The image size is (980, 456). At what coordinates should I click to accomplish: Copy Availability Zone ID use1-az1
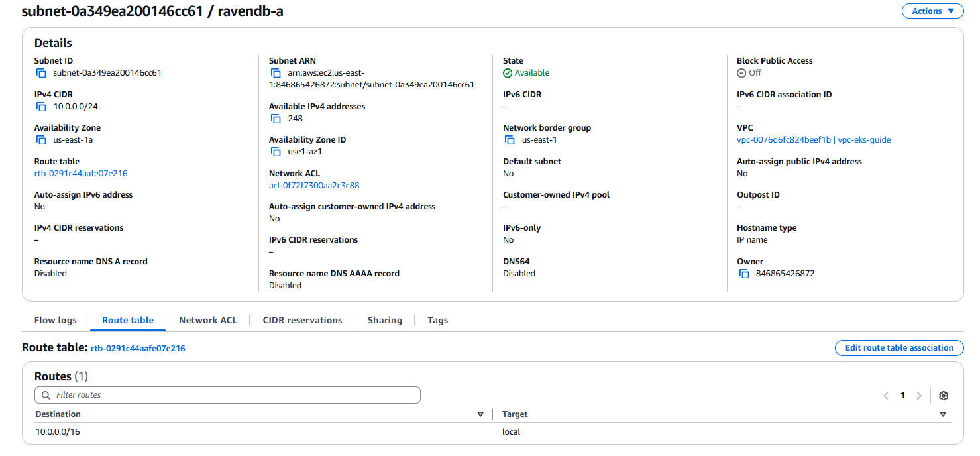276,152
